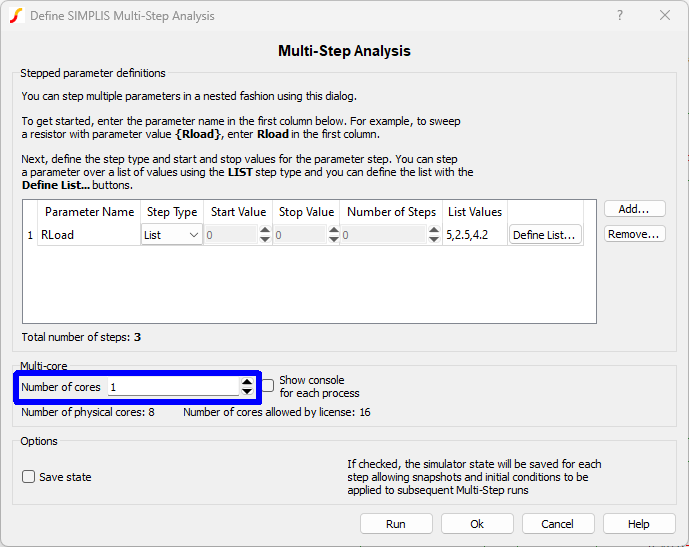This screenshot has height=547, width=689.
Task: Check the Save state option
Action: point(29,477)
